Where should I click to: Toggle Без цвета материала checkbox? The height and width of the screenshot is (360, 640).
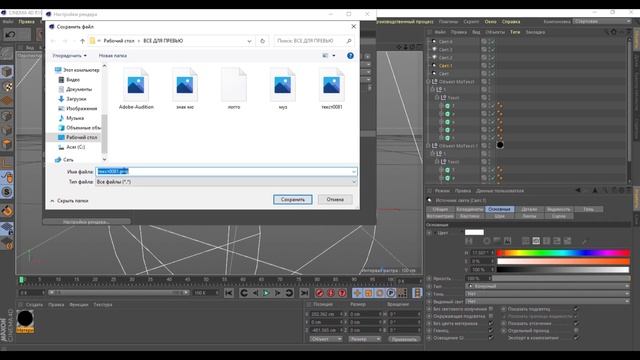point(491,323)
